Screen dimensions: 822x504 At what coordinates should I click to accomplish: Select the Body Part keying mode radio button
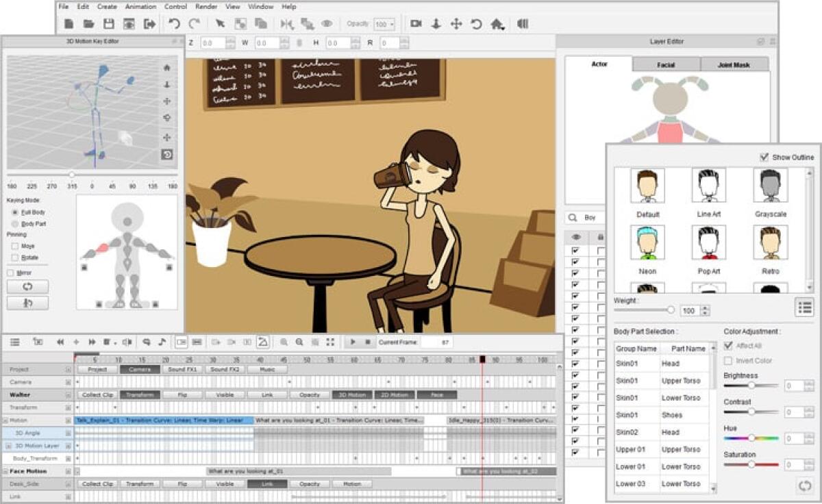click(15, 222)
